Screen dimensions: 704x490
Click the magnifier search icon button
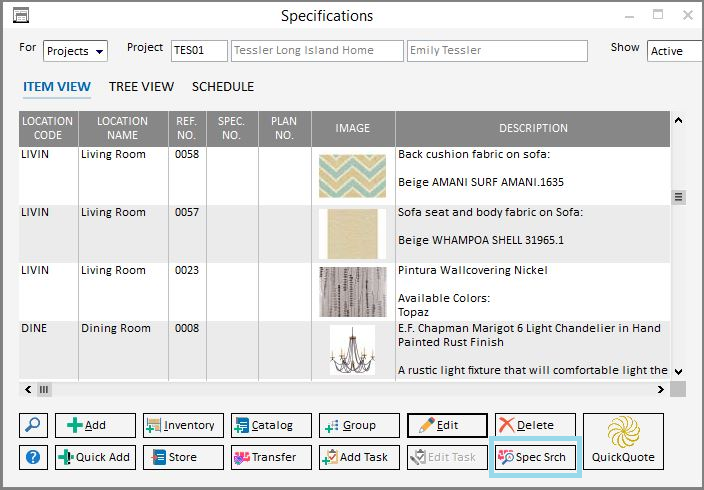pos(33,425)
